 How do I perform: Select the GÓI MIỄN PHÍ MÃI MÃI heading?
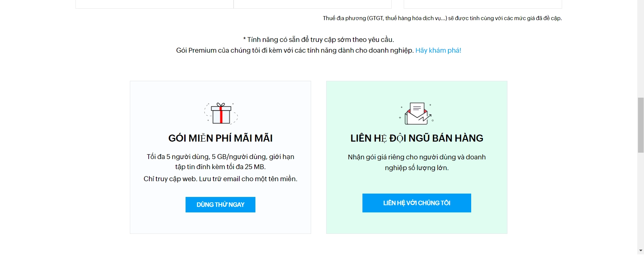(x=220, y=138)
